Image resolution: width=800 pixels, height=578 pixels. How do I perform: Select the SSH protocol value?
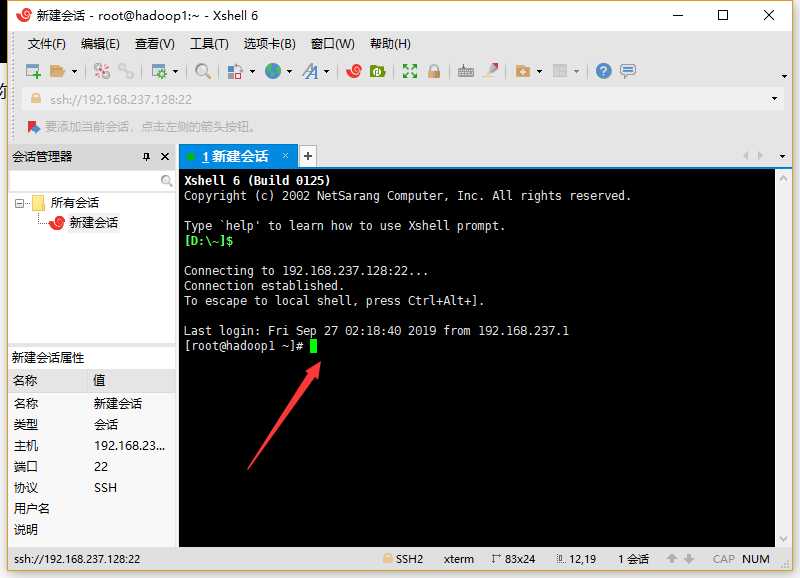tap(106, 488)
